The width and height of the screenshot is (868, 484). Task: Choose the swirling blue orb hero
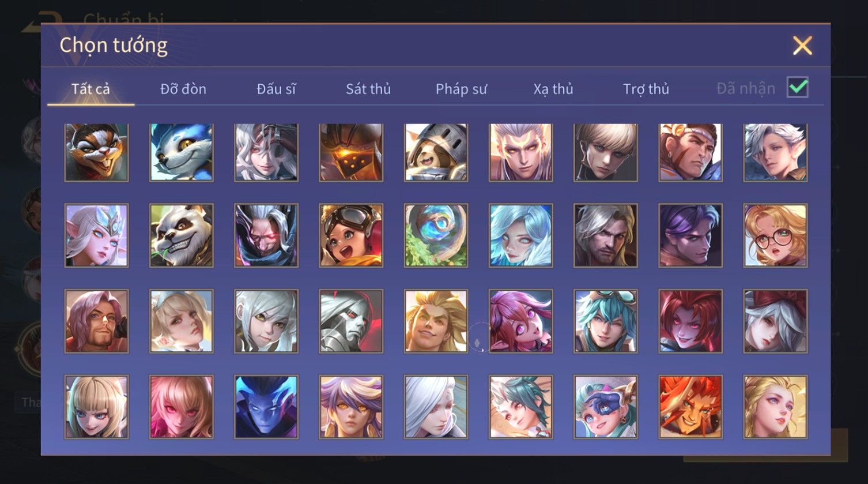pos(436,235)
